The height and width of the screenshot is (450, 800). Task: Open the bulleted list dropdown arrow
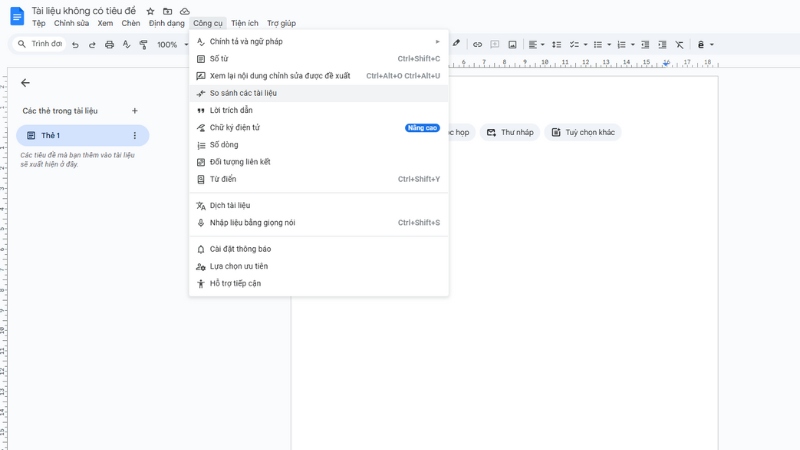[x=609, y=45]
